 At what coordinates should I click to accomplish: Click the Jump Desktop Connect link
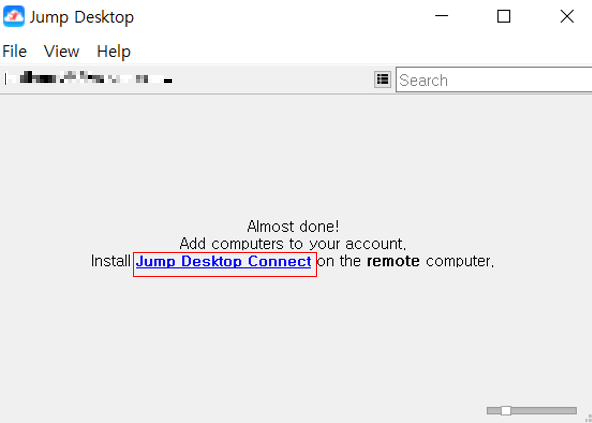pos(224,261)
